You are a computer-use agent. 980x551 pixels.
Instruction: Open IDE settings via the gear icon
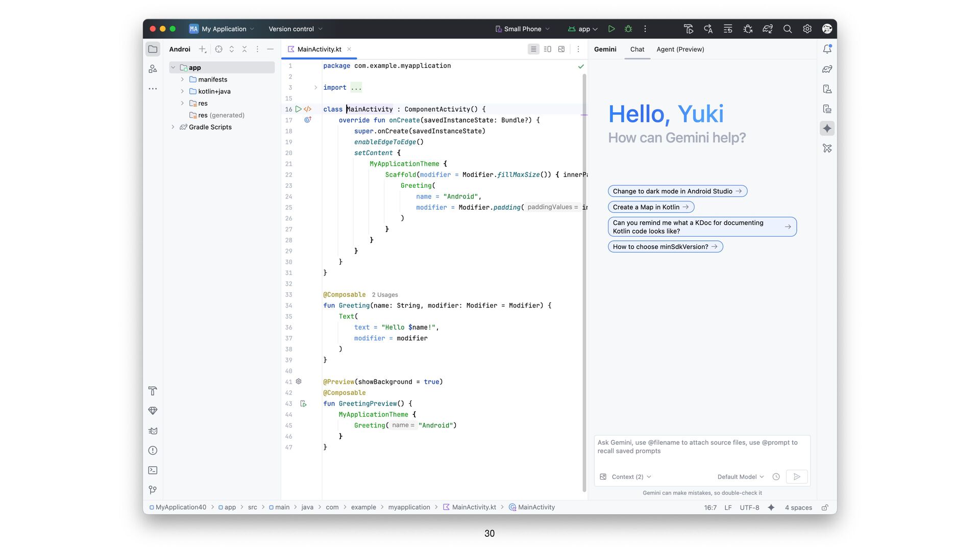pos(807,29)
